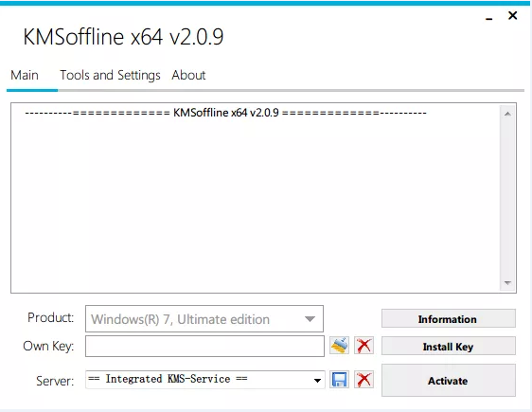Image resolution: width=532 pixels, height=412 pixels.
Task: Close the KMSoffline window
Action: point(513,15)
